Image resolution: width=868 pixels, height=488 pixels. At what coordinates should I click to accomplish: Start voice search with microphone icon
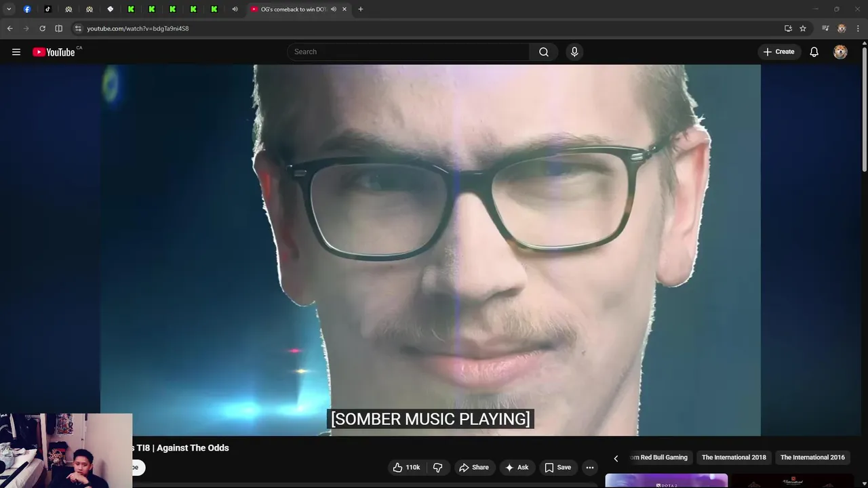(x=574, y=52)
